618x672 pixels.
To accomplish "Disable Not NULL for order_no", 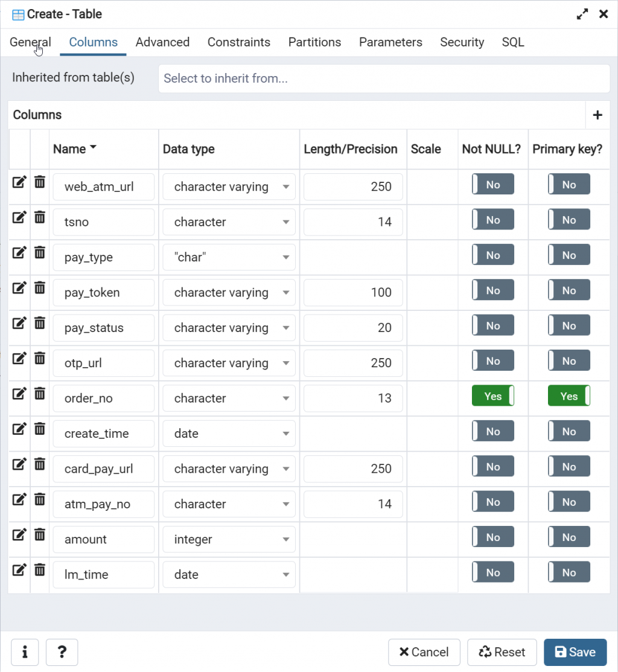I will 493,396.
